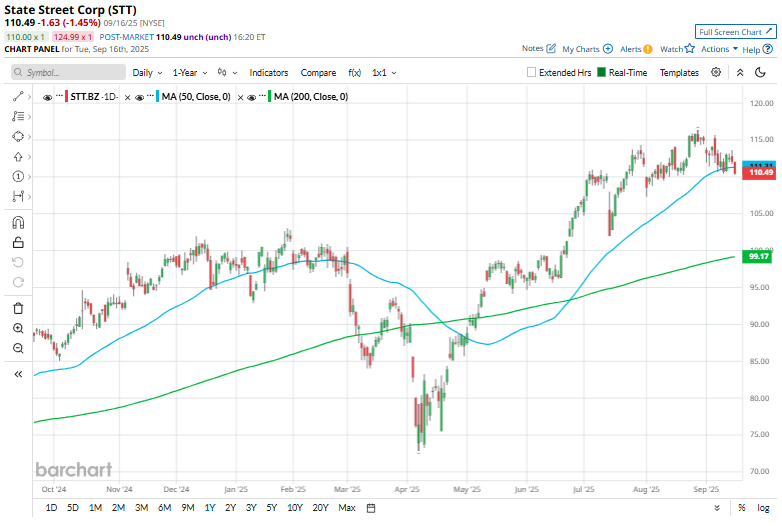Open the f(x) expressions menu
The image size is (782, 526).
tap(355, 73)
